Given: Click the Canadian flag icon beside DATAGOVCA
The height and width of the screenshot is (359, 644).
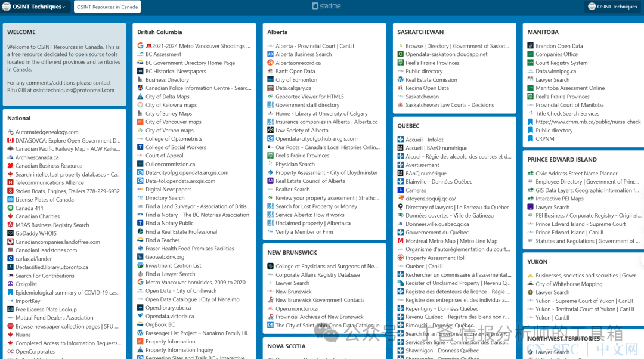Looking at the screenshot, I should tap(10, 141).
